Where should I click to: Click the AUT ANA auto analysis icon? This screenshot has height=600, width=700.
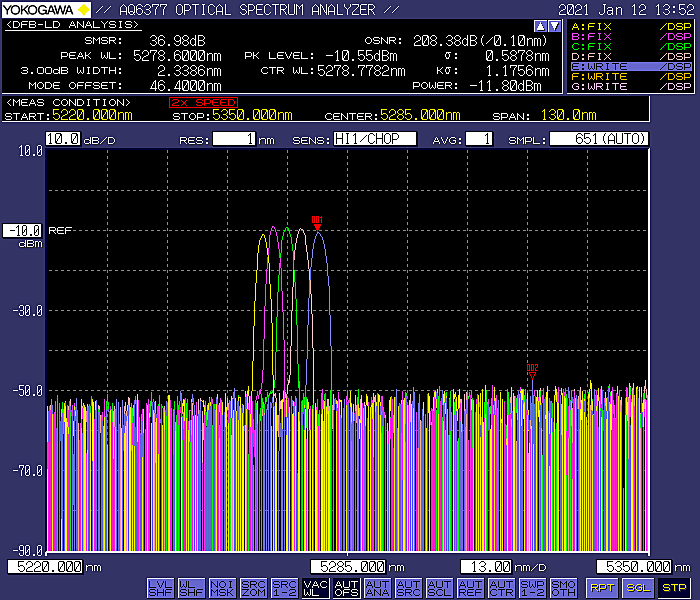377,587
